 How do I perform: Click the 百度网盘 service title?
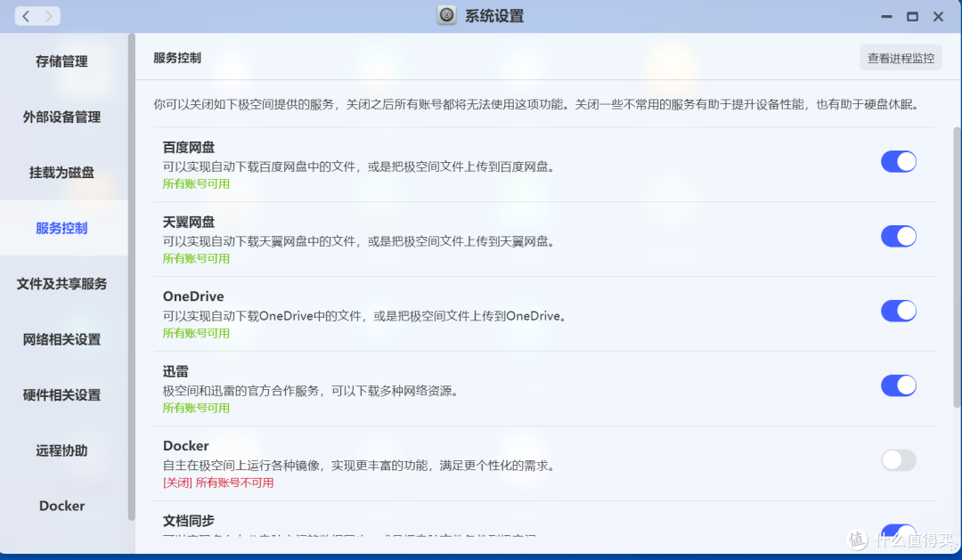(x=188, y=148)
